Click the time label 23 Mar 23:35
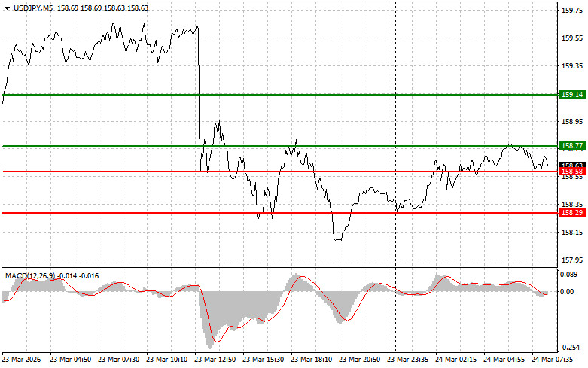The image size is (588, 368). (x=407, y=360)
